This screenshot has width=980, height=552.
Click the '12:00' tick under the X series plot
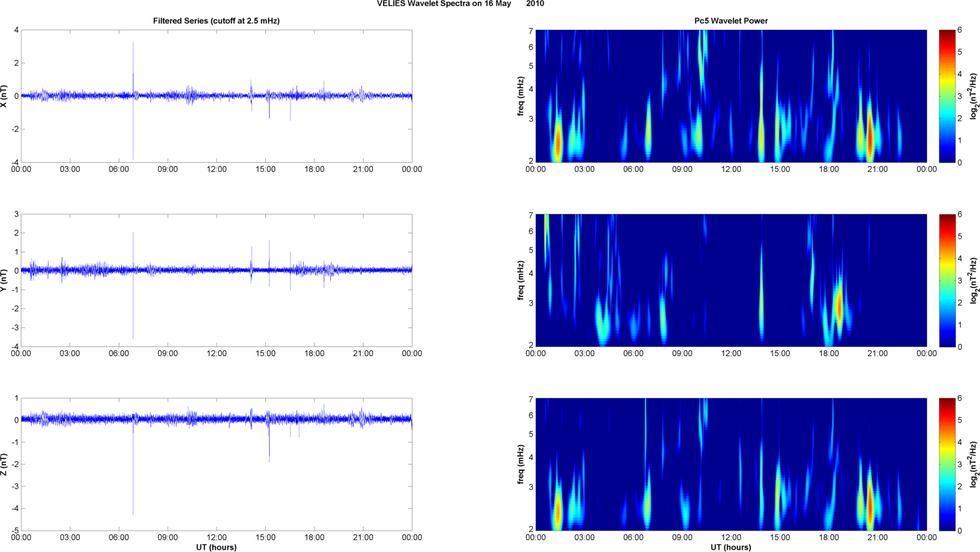coord(217,169)
